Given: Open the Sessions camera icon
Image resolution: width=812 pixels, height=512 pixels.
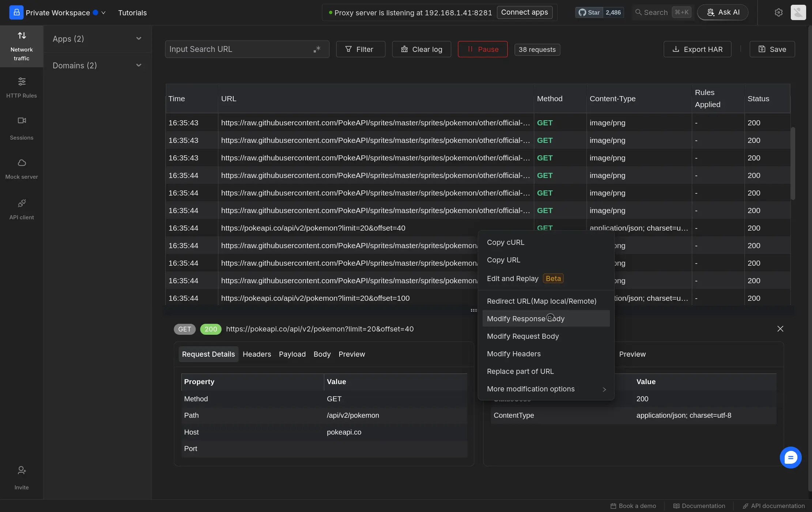Looking at the screenshot, I should [22, 121].
